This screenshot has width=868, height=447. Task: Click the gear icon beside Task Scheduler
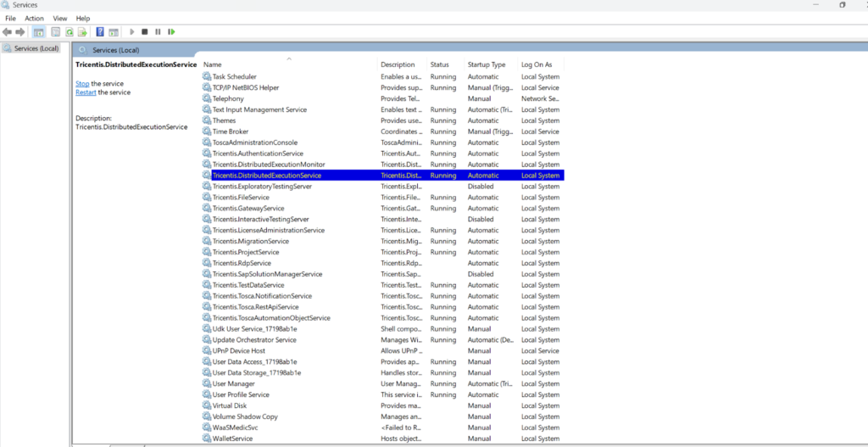pyautogui.click(x=207, y=76)
